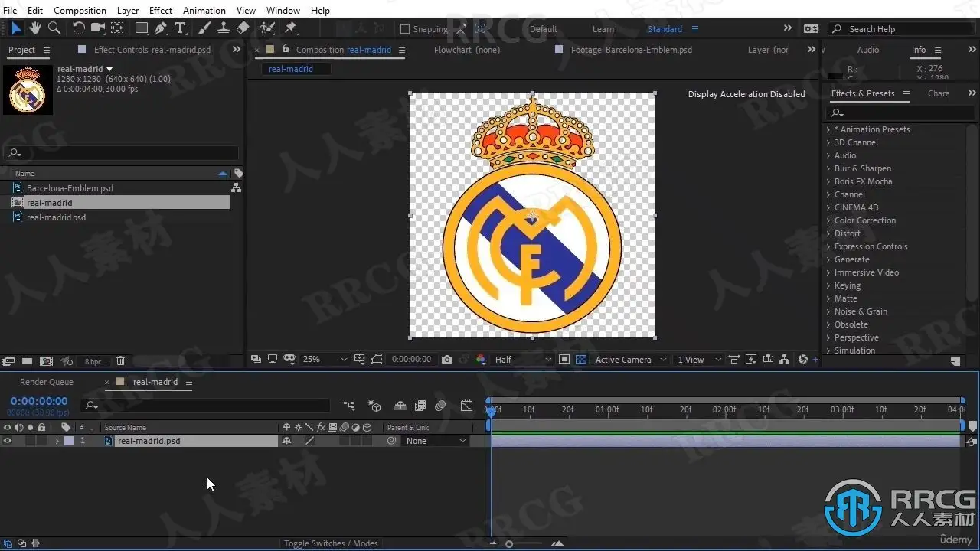This screenshot has height=551, width=980.
Task: Switch to the Standard workspace
Action: point(665,29)
